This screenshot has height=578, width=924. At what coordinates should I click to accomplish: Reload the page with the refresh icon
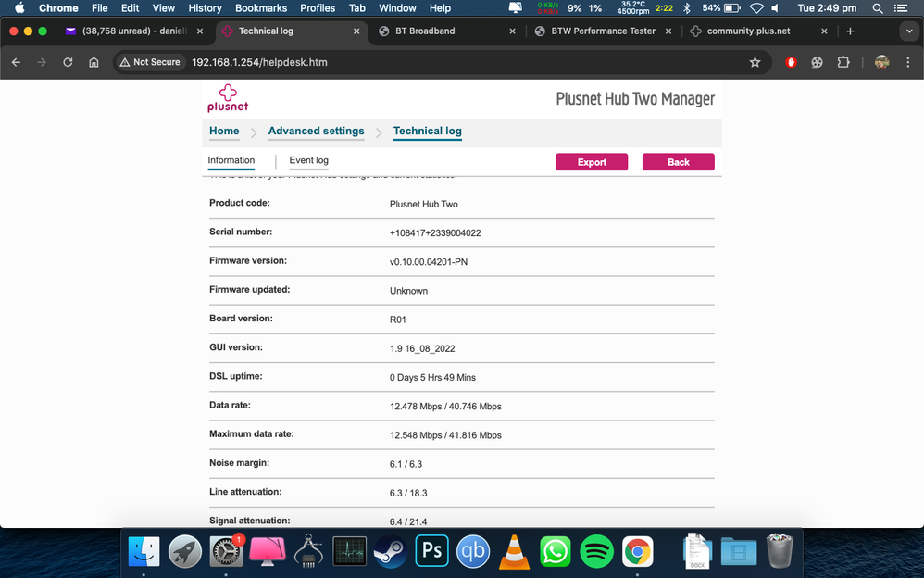click(68, 63)
